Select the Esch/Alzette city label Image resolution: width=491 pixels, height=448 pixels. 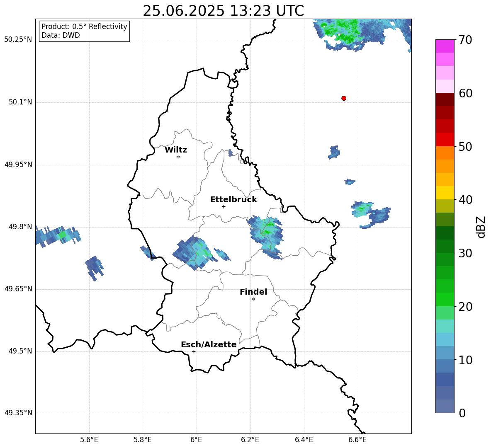[209, 344]
